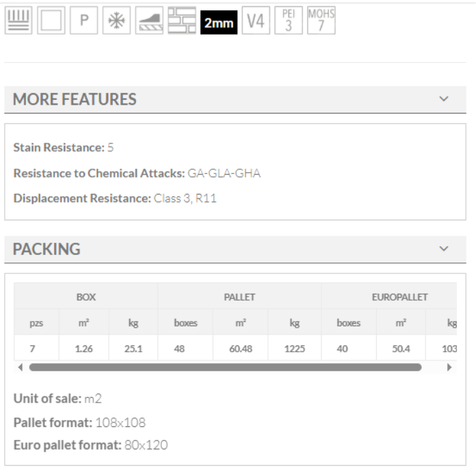Click the More Features section header

coord(75,99)
